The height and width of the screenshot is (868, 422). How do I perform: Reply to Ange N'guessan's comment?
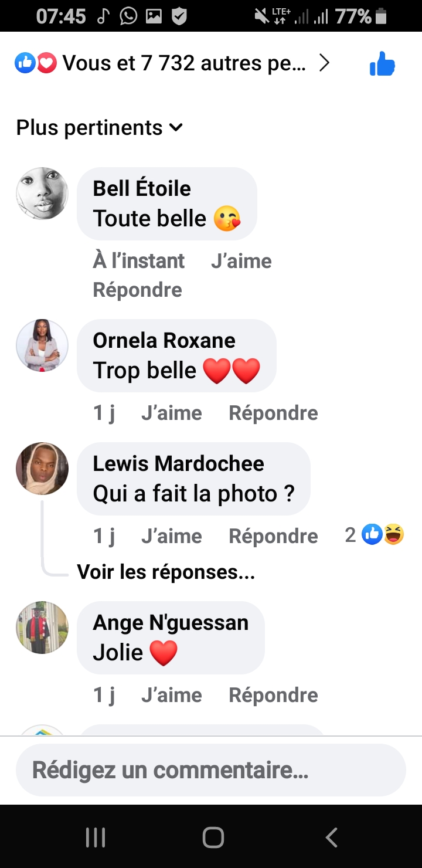pos(273,695)
